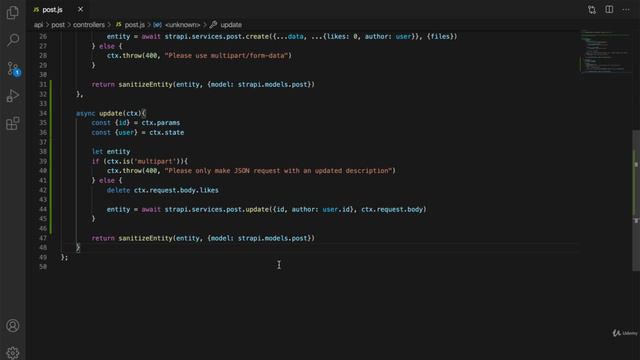Click 'strapi.services.post.update' on line 44

[x=217, y=209]
